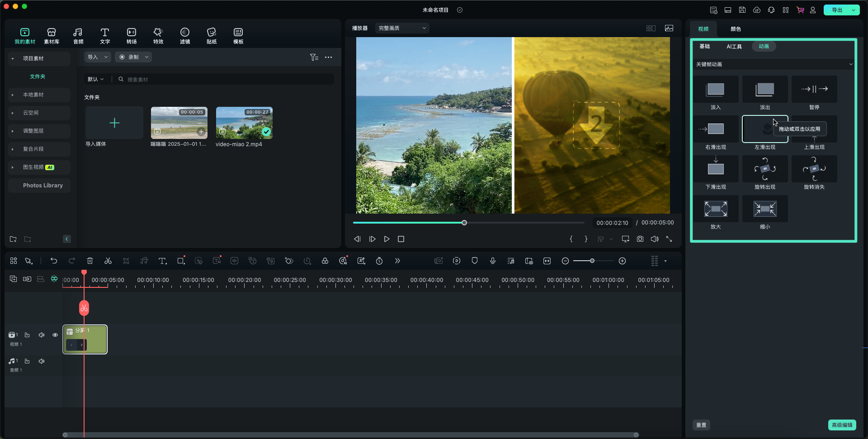Split clip with scissors toolbar icon
The width and height of the screenshot is (868, 439).
click(108, 261)
